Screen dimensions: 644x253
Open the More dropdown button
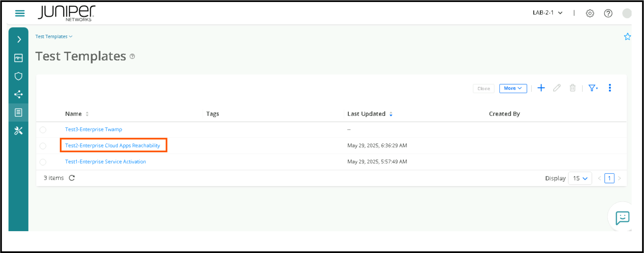tap(513, 88)
